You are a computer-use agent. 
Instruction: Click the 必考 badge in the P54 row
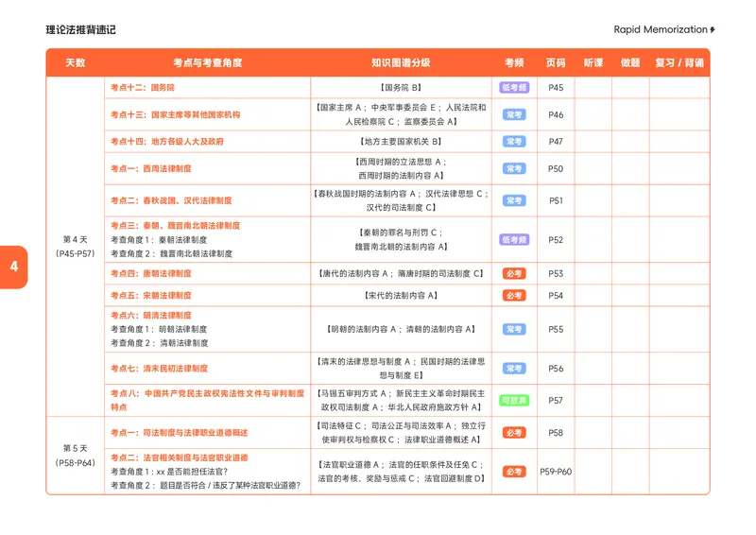point(514,295)
